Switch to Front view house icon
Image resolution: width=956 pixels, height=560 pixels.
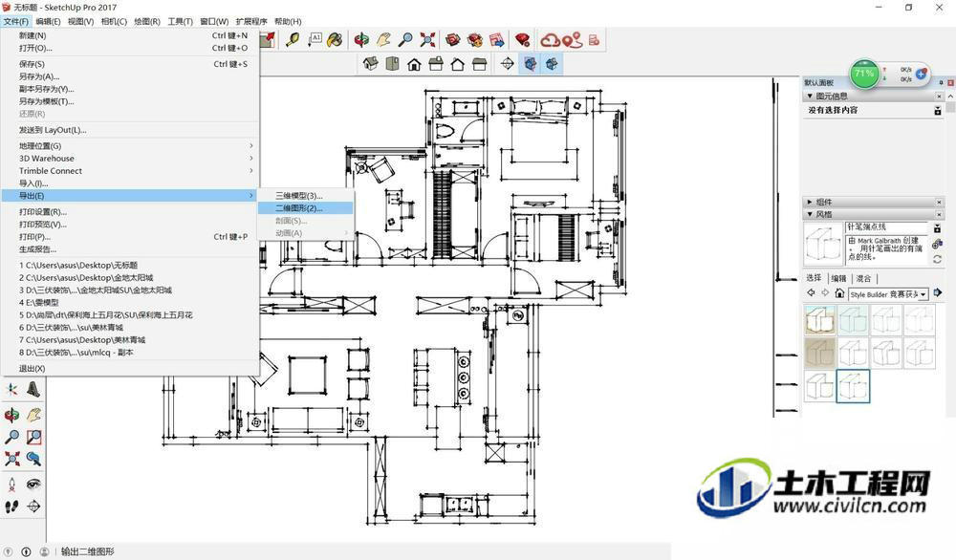click(x=414, y=63)
